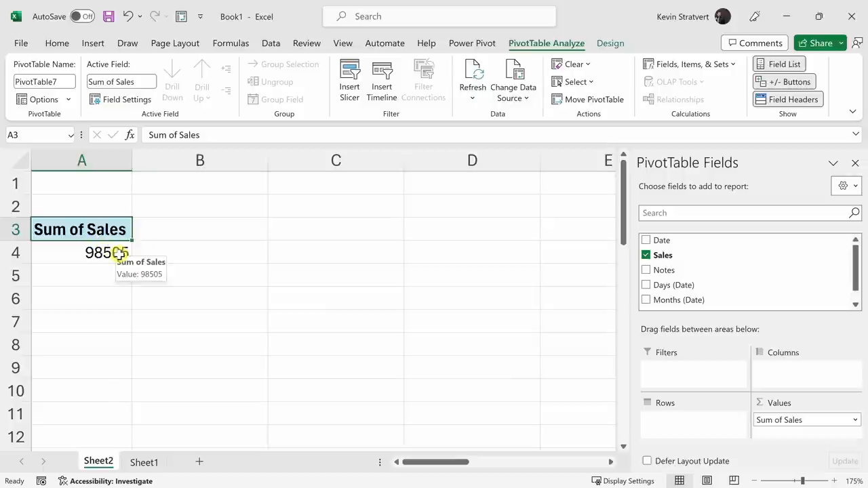Click the Accessibility Investigate status item
This screenshot has width=868, height=488.
[x=105, y=481]
